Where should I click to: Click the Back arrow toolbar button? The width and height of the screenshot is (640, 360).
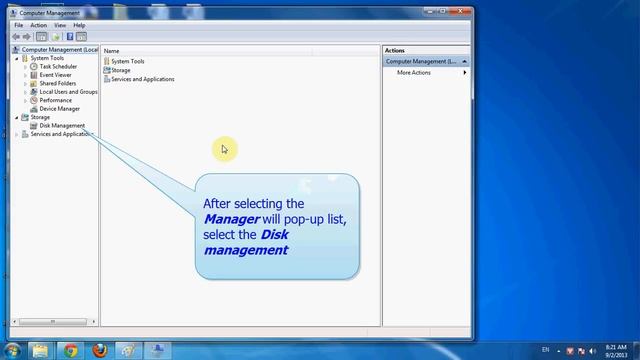[16, 37]
